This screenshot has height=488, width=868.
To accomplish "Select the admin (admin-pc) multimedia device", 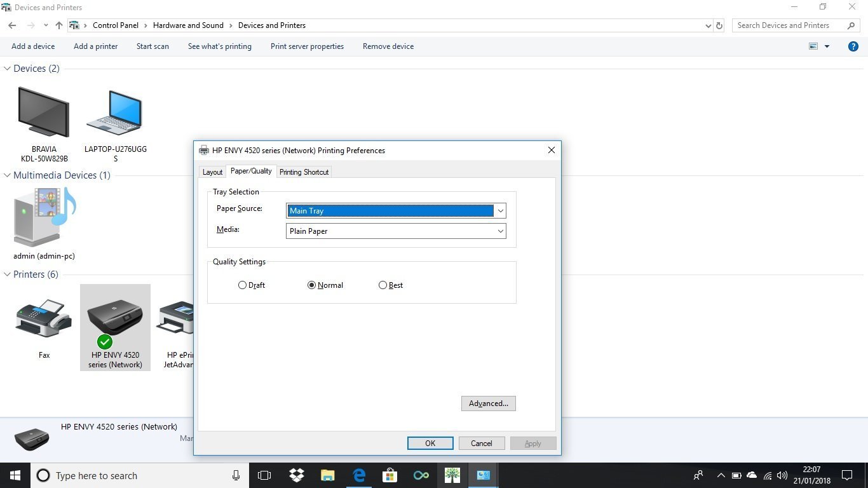I will (44, 218).
